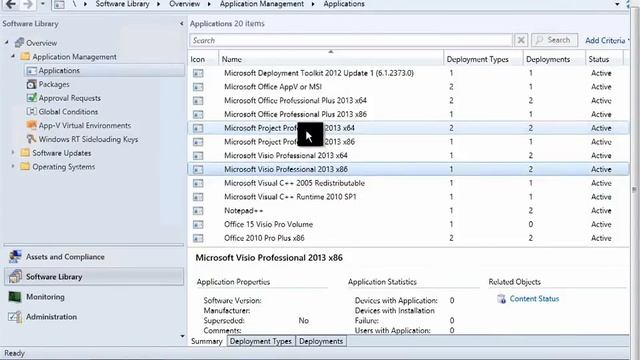
Task: Open Windows RT Sideloading Keys icon
Action: point(31,139)
